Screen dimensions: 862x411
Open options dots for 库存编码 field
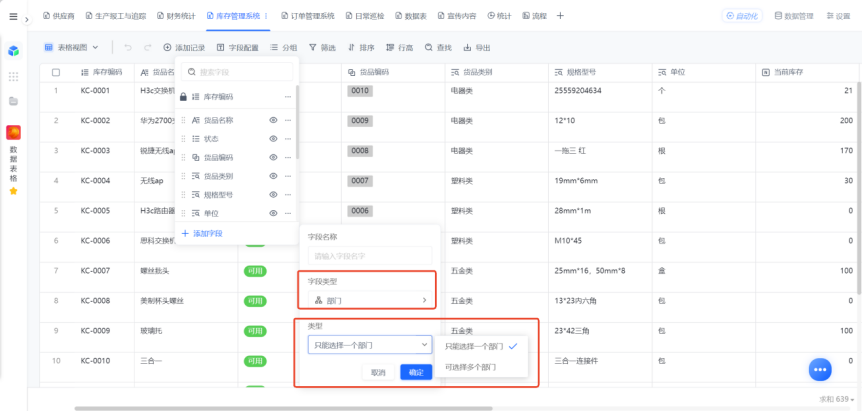coord(288,97)
